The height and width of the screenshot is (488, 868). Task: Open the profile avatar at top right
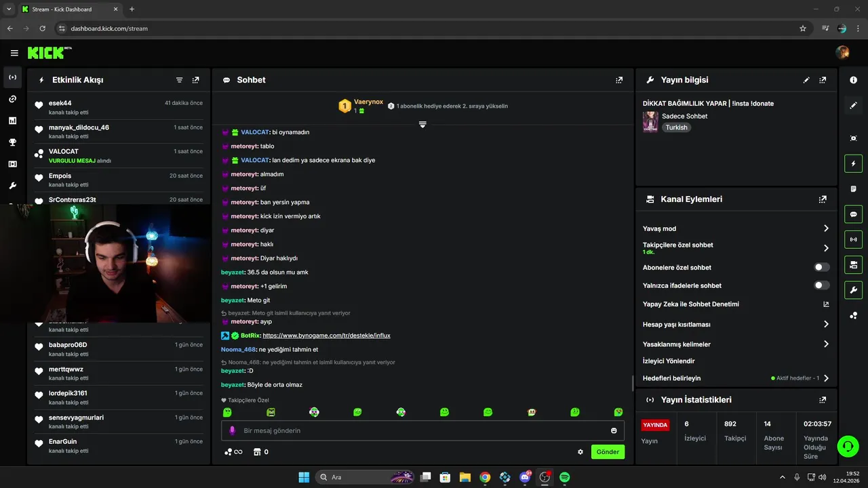pyautogui.click(x=843, y=53)
